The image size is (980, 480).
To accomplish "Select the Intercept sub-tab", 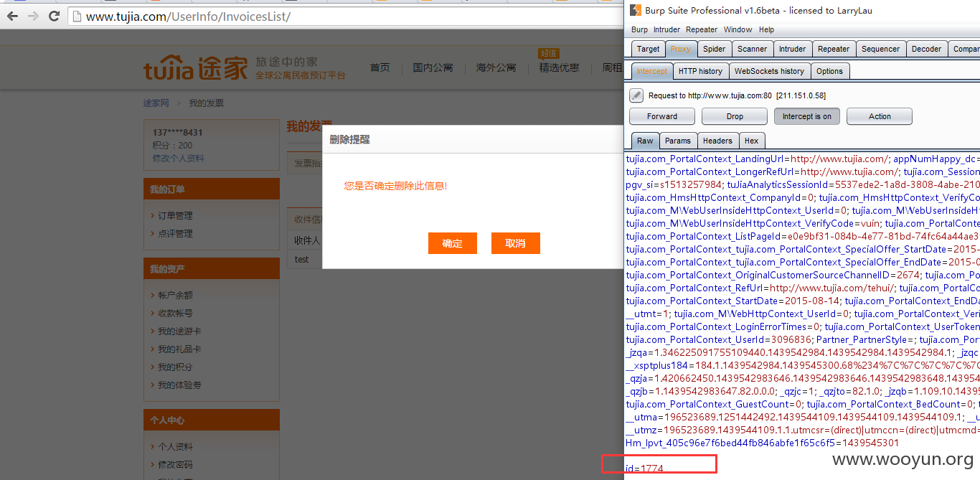I will 652,71.
